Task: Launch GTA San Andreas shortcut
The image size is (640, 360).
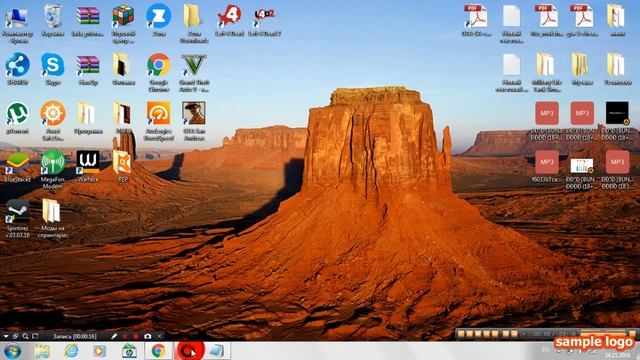Action: click(x=194, y=120)
